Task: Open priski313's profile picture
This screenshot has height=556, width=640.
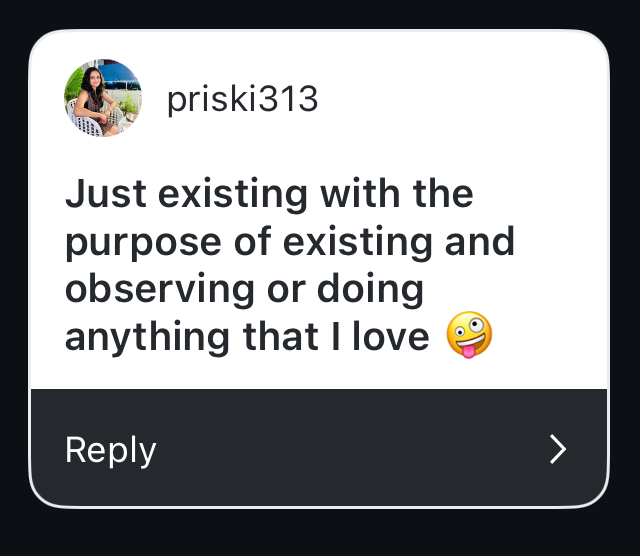Action: [103, 97]
